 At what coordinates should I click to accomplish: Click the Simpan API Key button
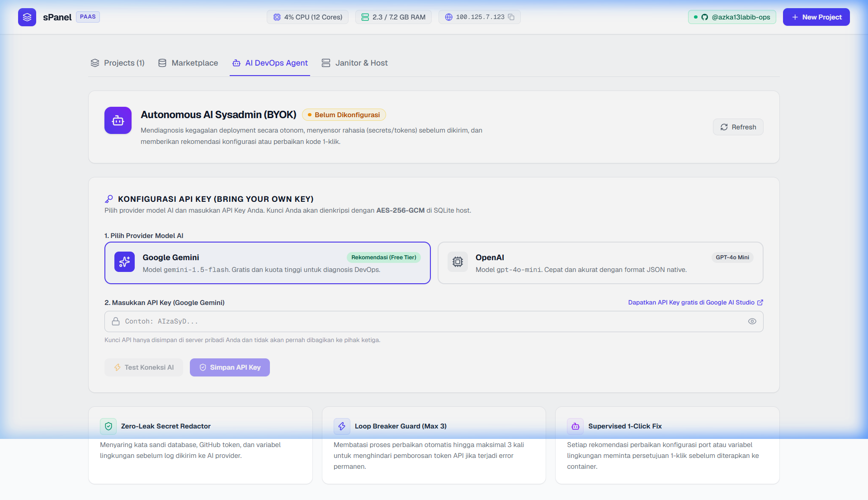tap(230, 367)
